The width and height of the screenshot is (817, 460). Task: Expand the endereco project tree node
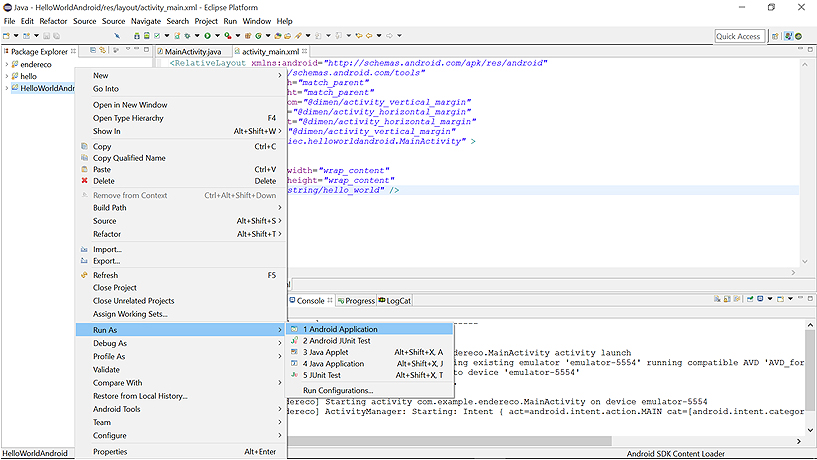pyautogui.click(x=6, y=64)
